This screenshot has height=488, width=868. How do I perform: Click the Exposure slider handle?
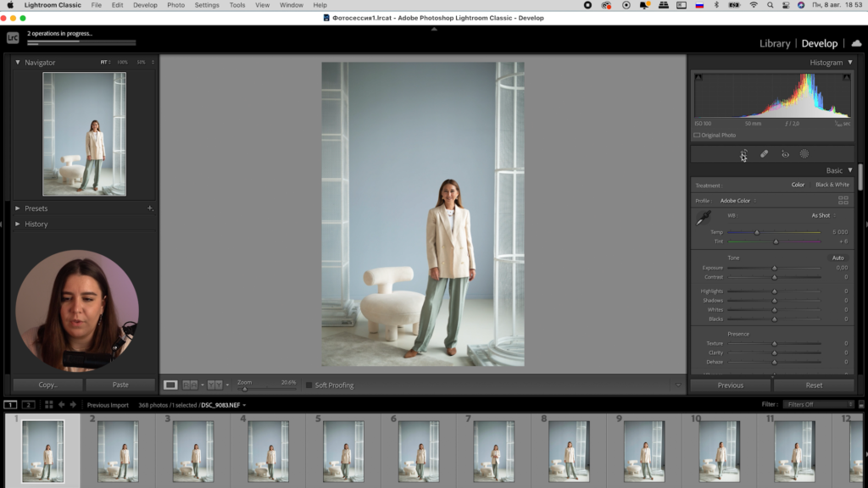(774, 268)
